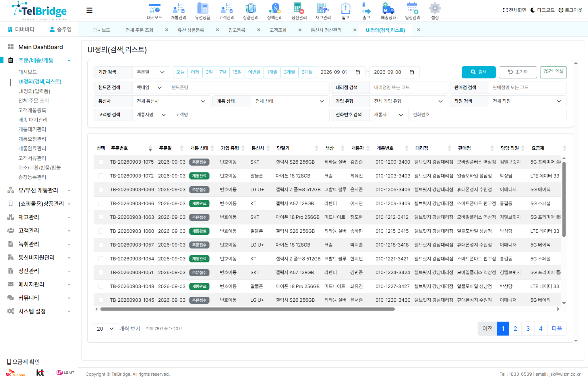The height and width of the screenshot is (380, 588).
Task: Open end date calendar picker icon
Action: (412, 72)
